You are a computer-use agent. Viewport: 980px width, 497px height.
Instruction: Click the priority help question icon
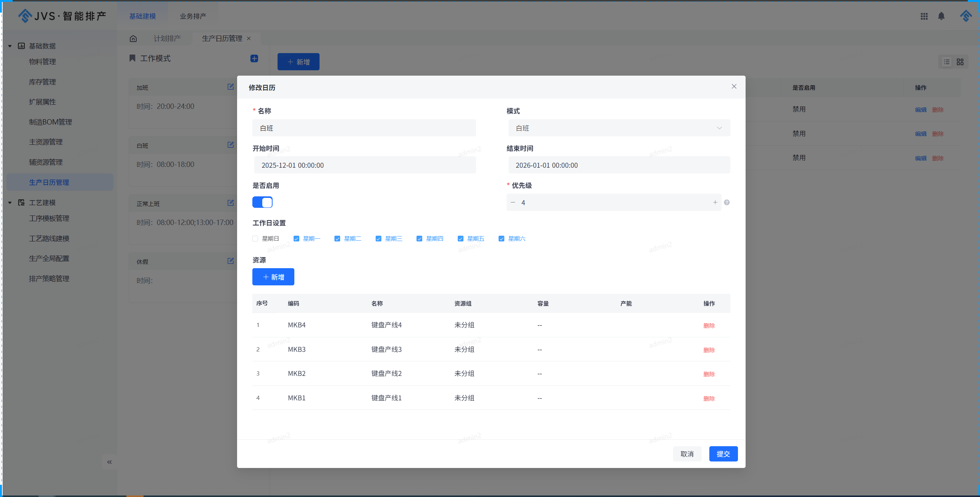[727, 202]
